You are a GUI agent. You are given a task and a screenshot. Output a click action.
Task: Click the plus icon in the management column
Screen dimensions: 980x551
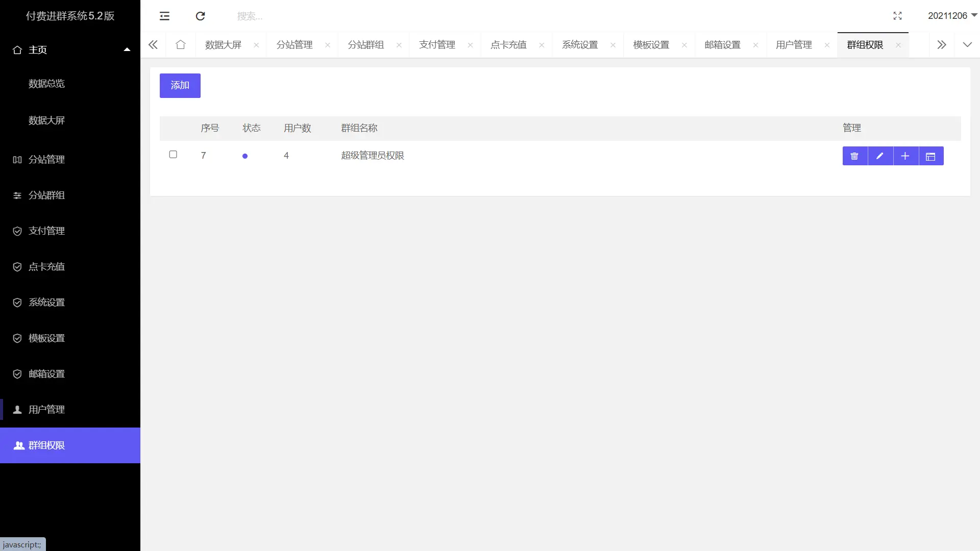pyautogui.click(x=905, y=156)
